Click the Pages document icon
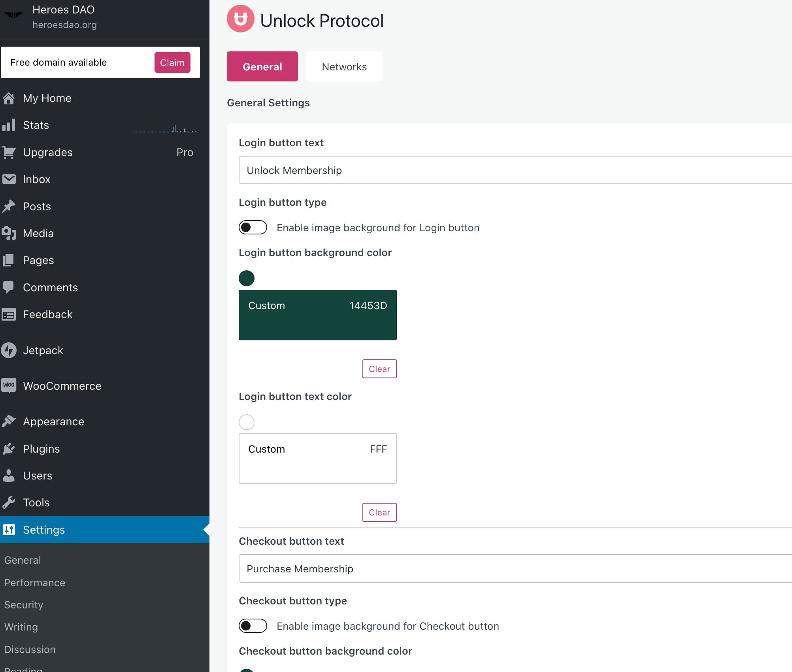792x672 pixels. coord(9,260)
